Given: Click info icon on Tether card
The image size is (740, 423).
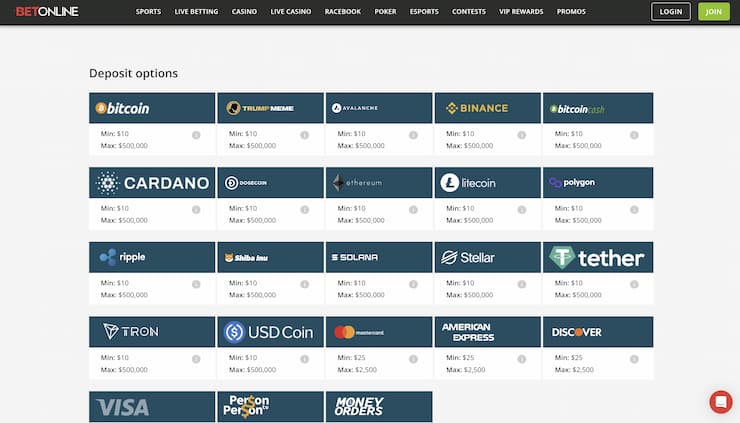Looking at the screenshot, I should pos(634,284).
